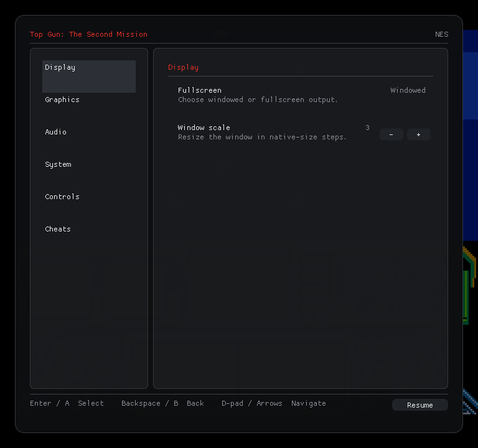The image size is (478, 448).
Task: Click the game title Top Gun: The Second Mission
Action: pyautogui.click(x=88, y=34)
